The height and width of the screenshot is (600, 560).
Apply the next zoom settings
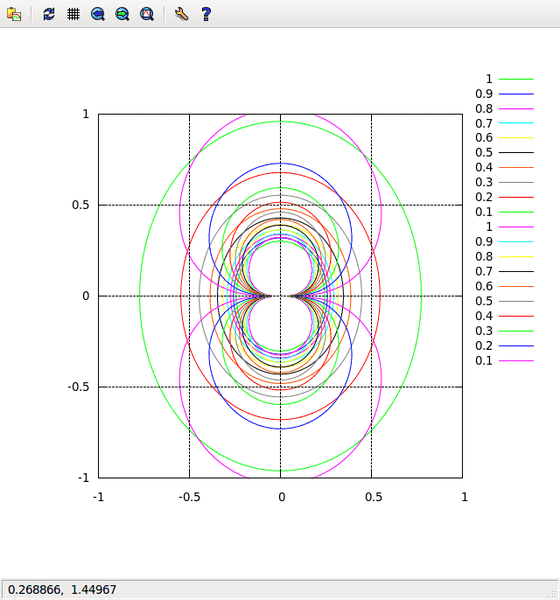click(122, 15)
